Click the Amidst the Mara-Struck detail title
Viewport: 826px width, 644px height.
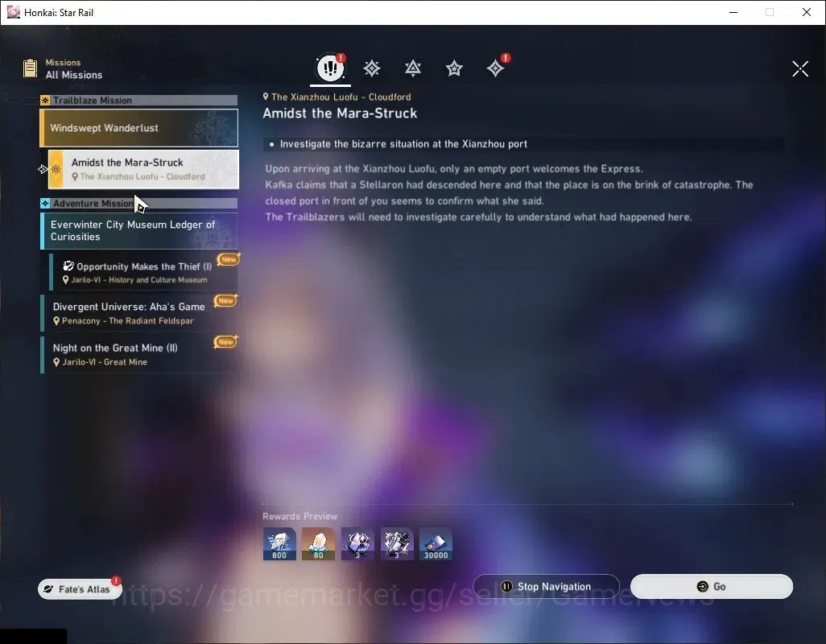coord(340,114)
